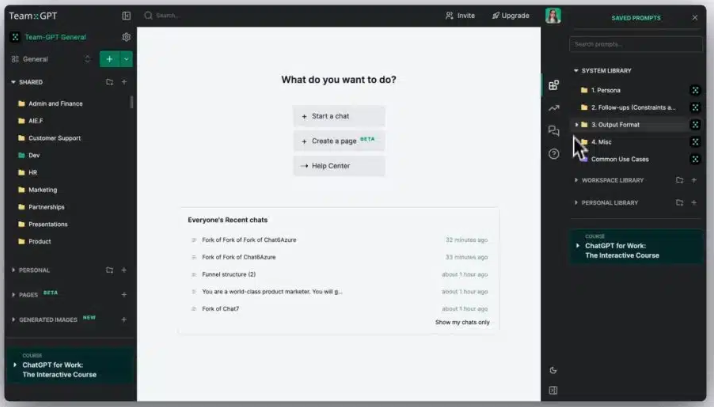Viewport: 714px width, 407px height.
Task: Open saved prompts library icon in right rail
Action: (x=553, y=85)
